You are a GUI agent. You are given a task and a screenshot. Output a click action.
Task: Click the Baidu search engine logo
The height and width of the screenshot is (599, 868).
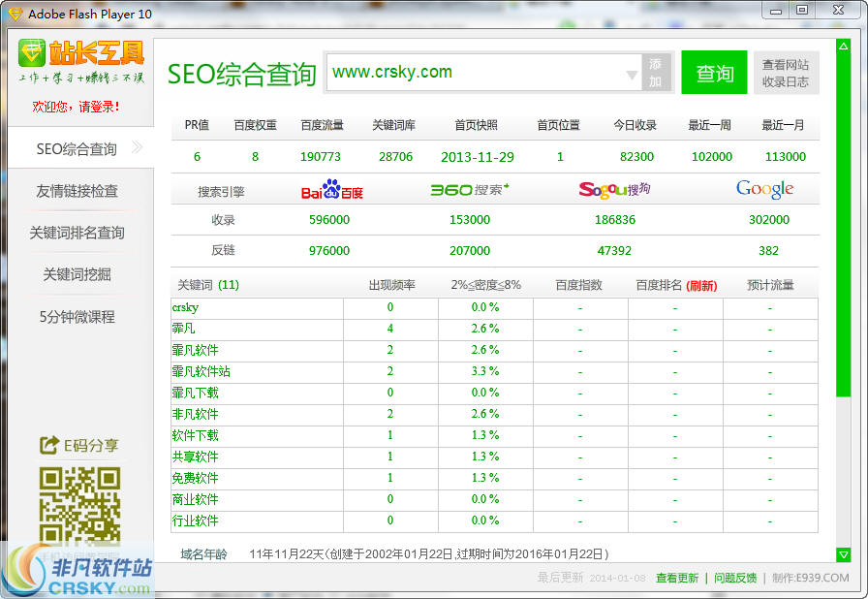[331, 189]
